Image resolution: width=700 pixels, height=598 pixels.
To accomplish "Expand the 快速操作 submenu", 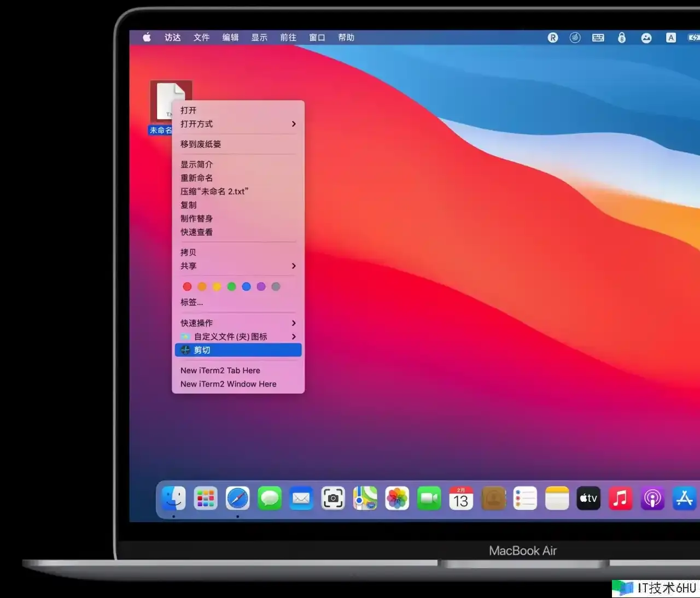I will (x=238, y=323).
